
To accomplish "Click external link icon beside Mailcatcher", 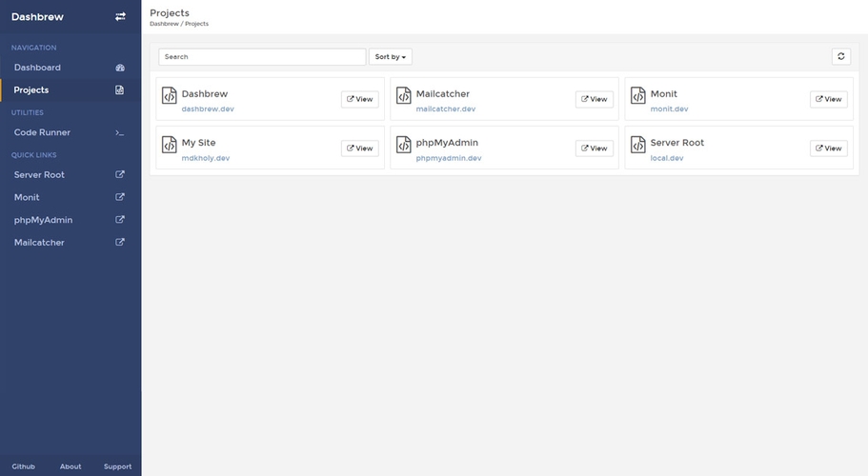I will 120,243.
